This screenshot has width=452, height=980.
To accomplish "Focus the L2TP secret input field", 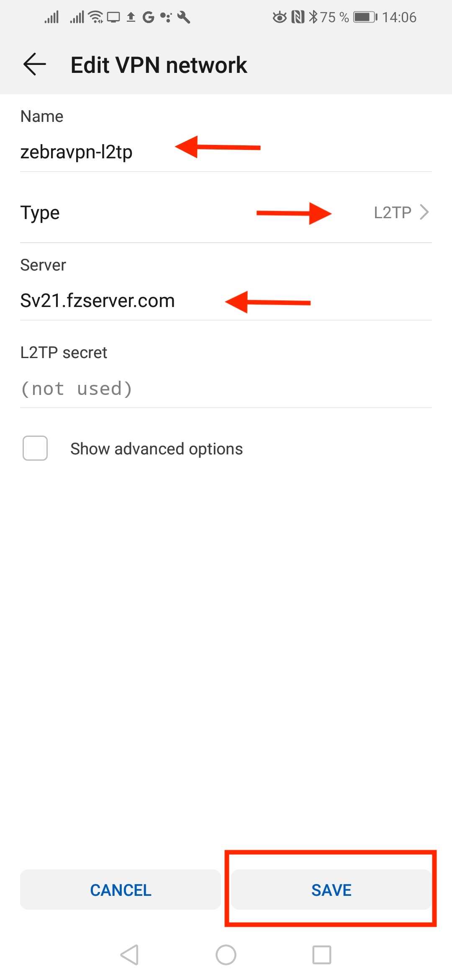I will (226, 389).
